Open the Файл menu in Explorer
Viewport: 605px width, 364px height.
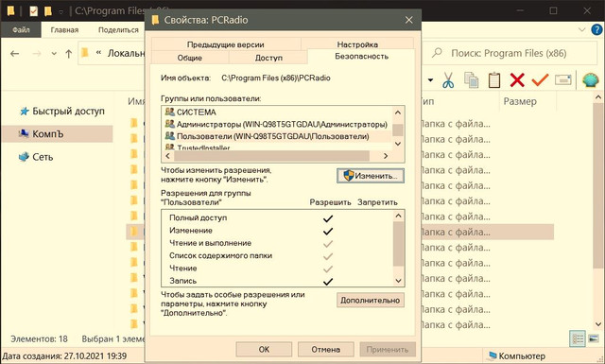21,29
